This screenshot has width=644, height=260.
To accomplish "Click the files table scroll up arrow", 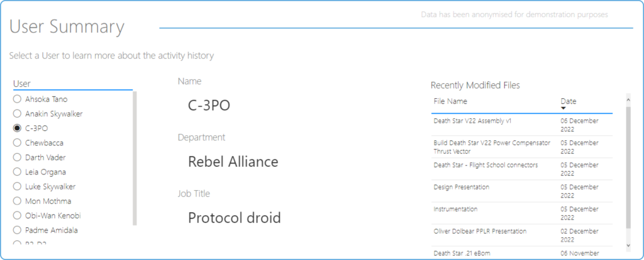I will 628,99.
